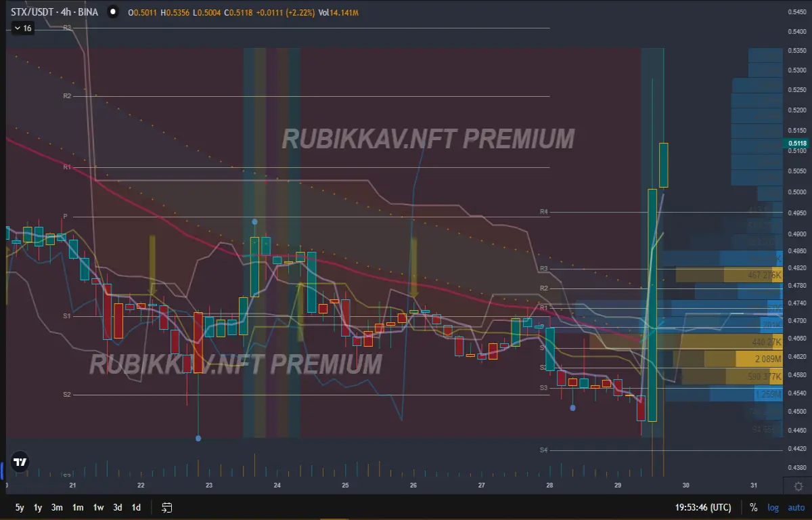
Task: Click the high value H0.5356
Action: [176, 12]
